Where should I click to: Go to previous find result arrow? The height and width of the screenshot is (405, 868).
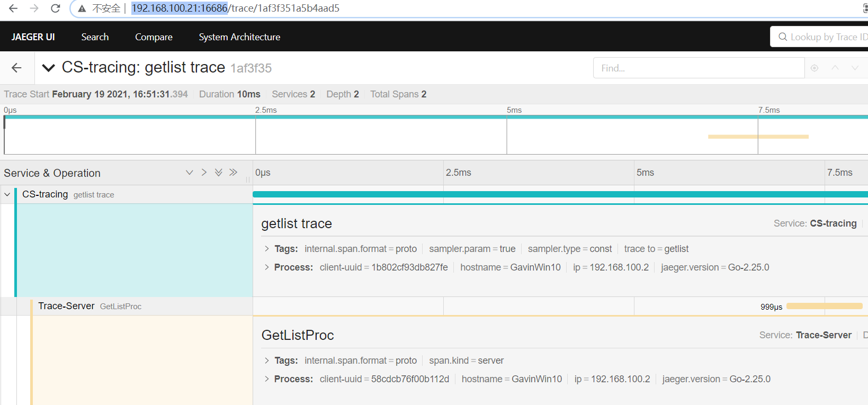pos(835,68)
